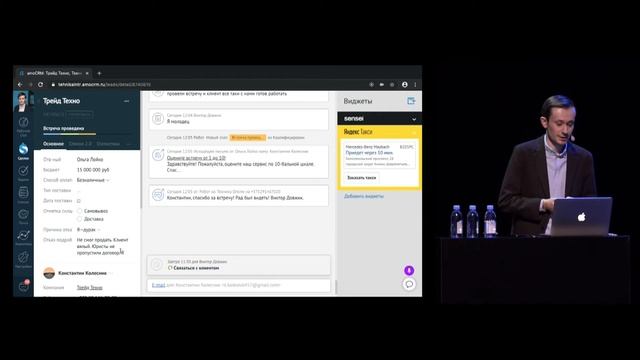Open the Chrome three-dots menu

(x=416, y=84)
